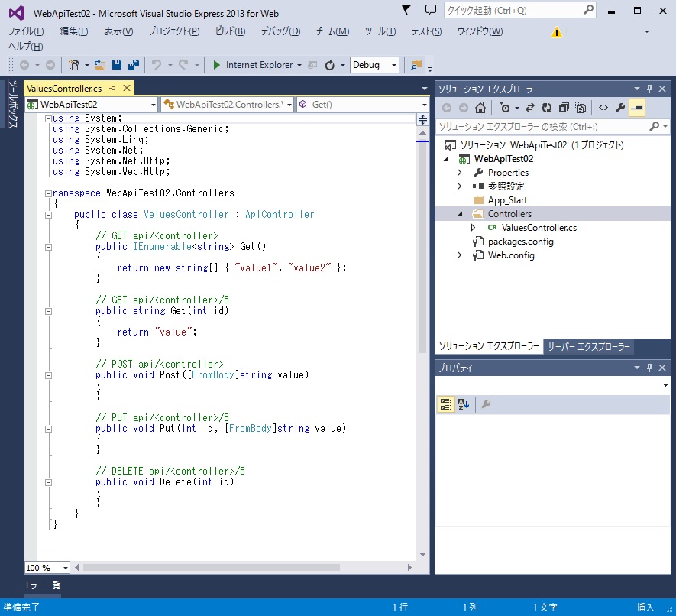The image size is (676, 616).
Task: Collapse the ValuesController class outline
Action: 48,215
